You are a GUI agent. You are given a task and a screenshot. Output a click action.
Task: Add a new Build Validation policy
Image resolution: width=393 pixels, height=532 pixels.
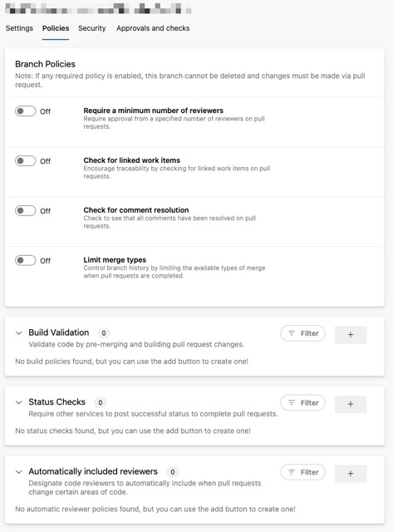[351, 334]
